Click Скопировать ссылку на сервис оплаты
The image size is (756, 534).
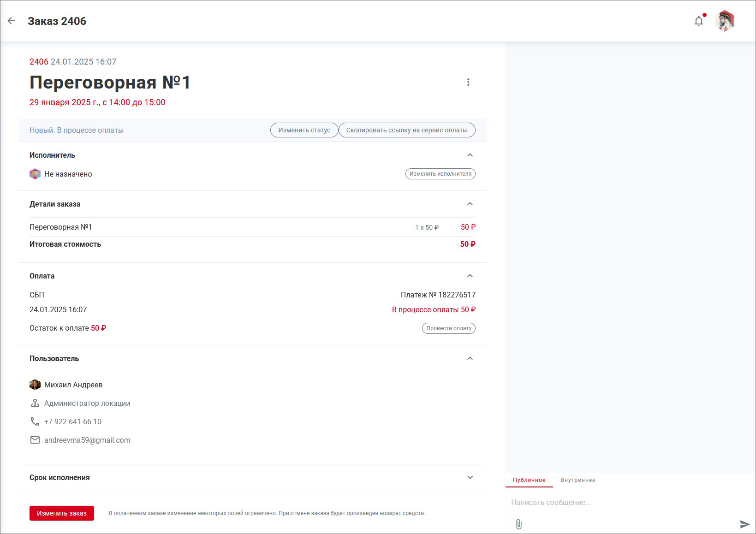point(407,130)
